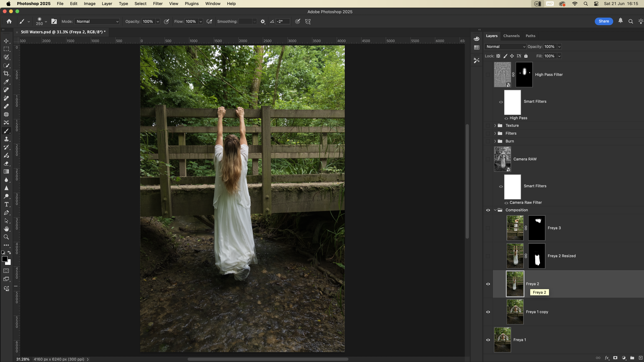Click the zoom percentage field 31.28%
This screenshot has height=362, width=644.
point(23,359)
